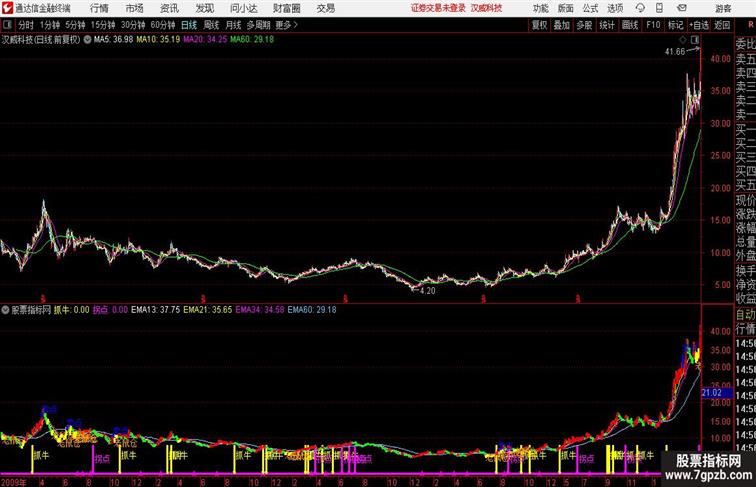Click the 叠加 overlay button
The image size is (756, 487).
(x=562, y=25)
